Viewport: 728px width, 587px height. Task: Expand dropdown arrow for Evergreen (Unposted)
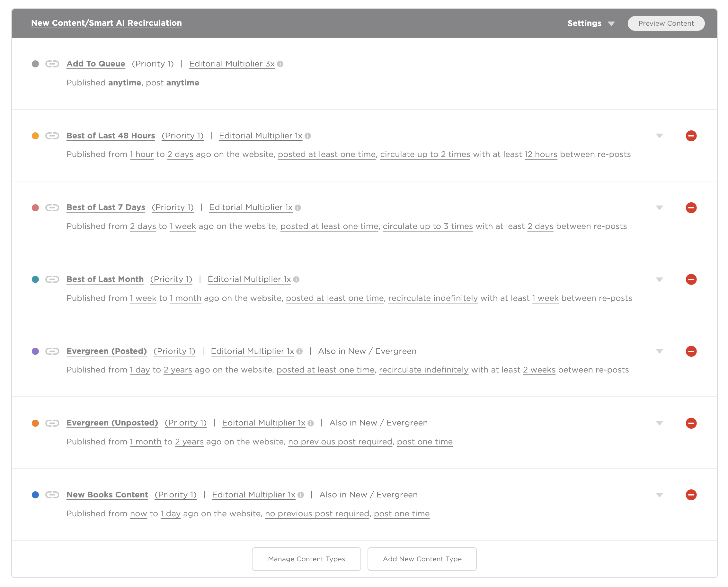tap(659, 423)
